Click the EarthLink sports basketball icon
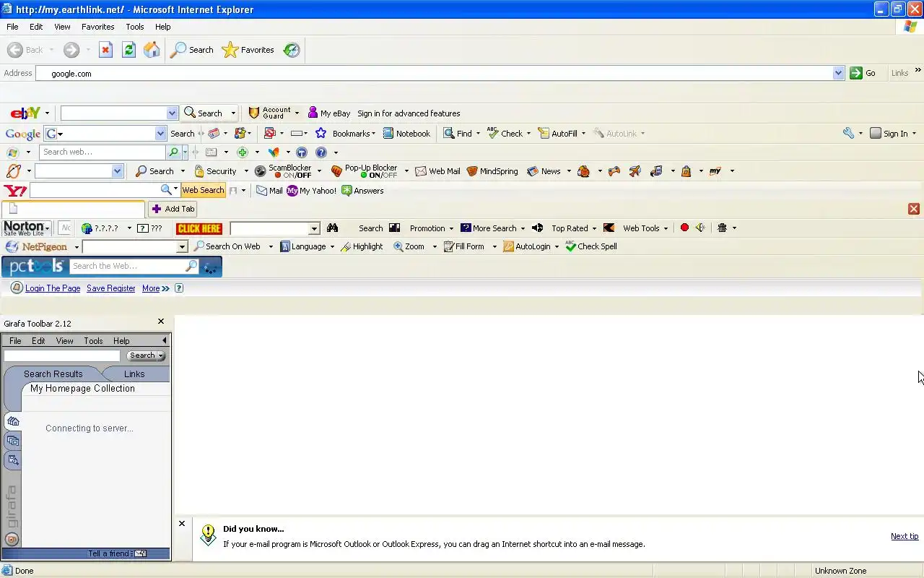 pos(584,171)
